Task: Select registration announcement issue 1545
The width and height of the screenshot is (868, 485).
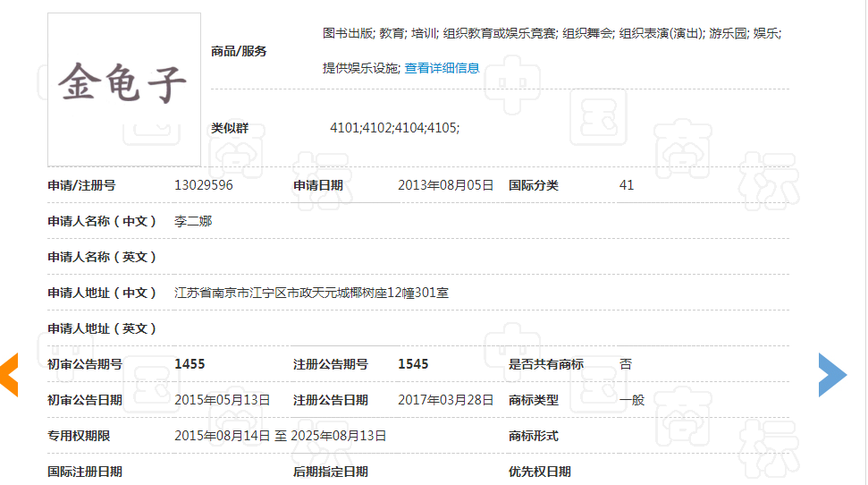Action: pyautogui.click(x=413, y=364)
